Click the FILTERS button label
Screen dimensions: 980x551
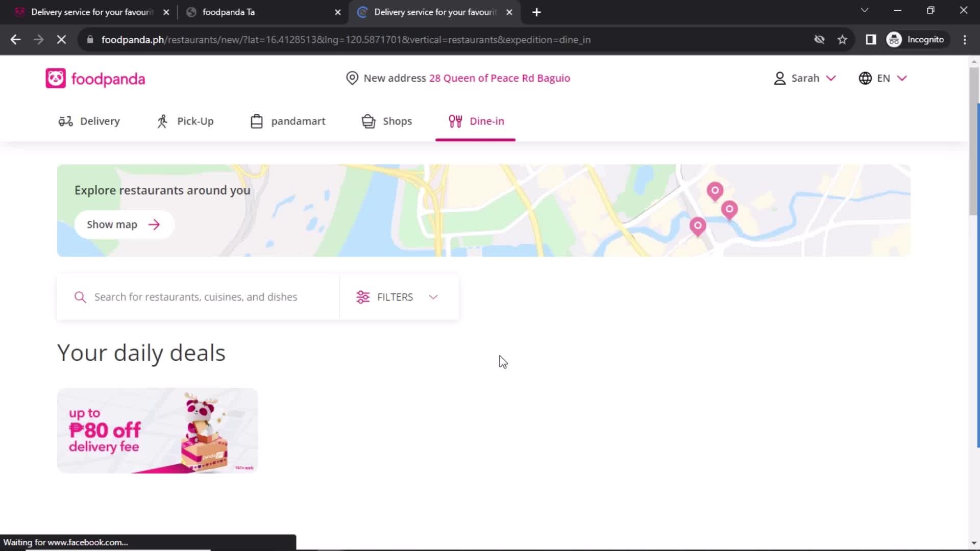[395, 297]
